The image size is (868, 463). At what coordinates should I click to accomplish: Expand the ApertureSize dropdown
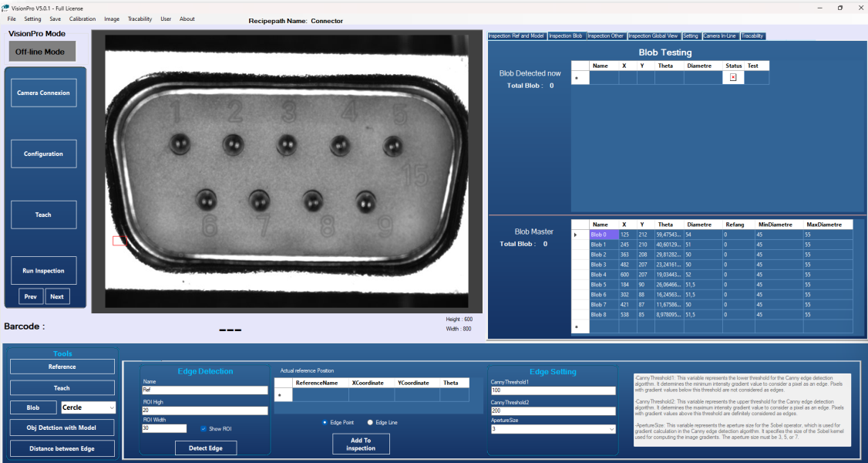coord(611,429)
